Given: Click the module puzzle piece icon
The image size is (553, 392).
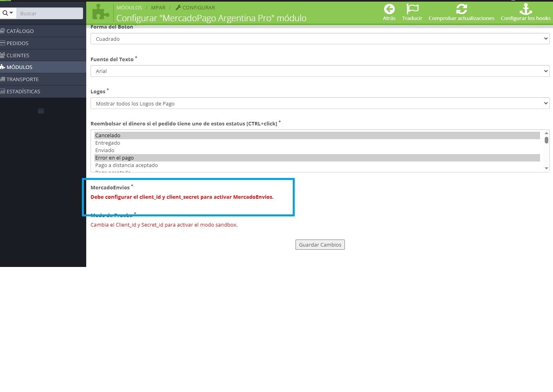Looking at the screenshot, I should (x=101, y=12).
